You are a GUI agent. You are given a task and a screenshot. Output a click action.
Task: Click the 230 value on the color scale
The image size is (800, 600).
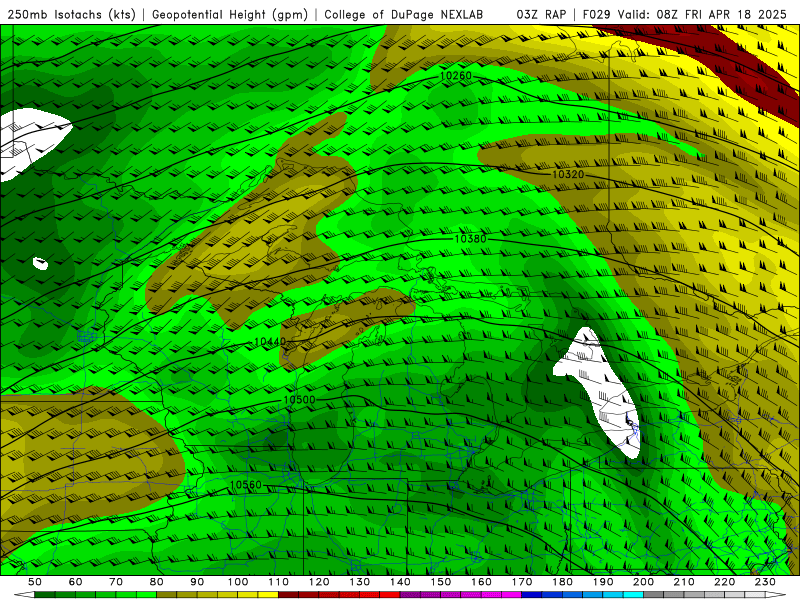pos(765,582)
